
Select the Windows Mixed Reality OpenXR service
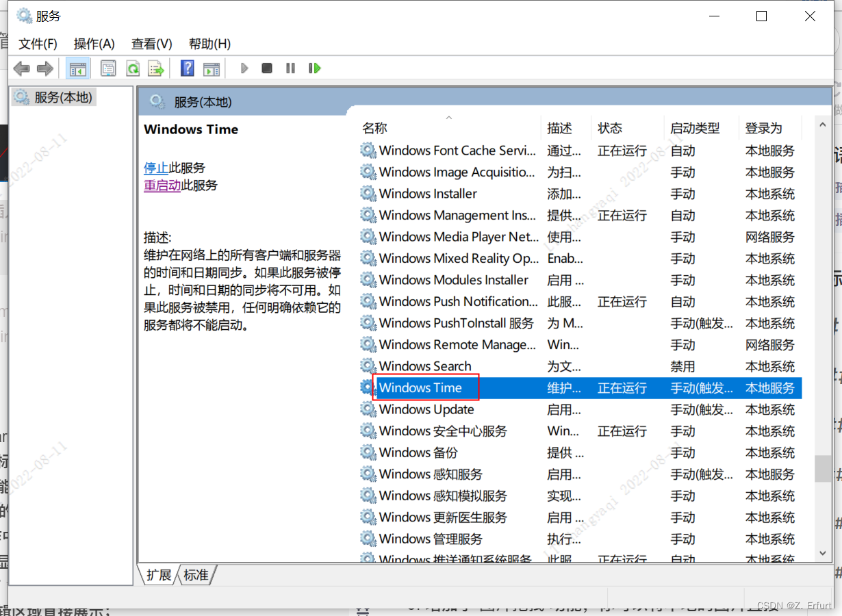pos(581,259)
